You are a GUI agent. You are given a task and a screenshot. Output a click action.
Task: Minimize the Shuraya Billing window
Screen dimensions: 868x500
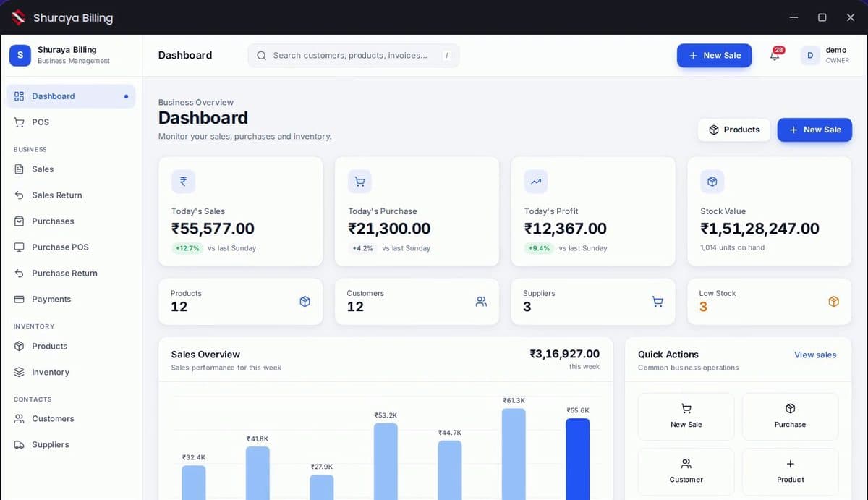[x=793, y=17]
